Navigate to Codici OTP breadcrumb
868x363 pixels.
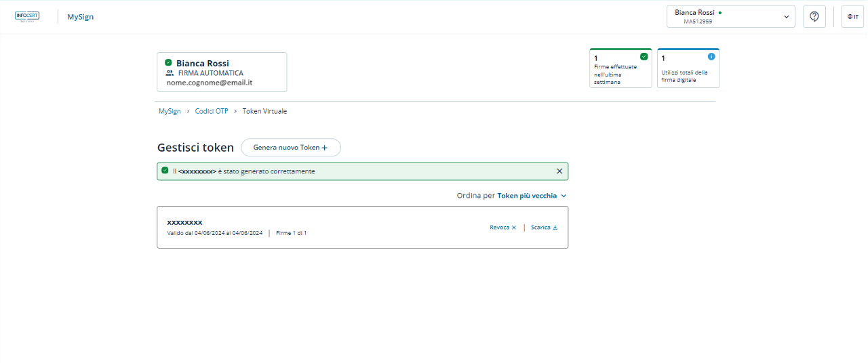point(212,111)
